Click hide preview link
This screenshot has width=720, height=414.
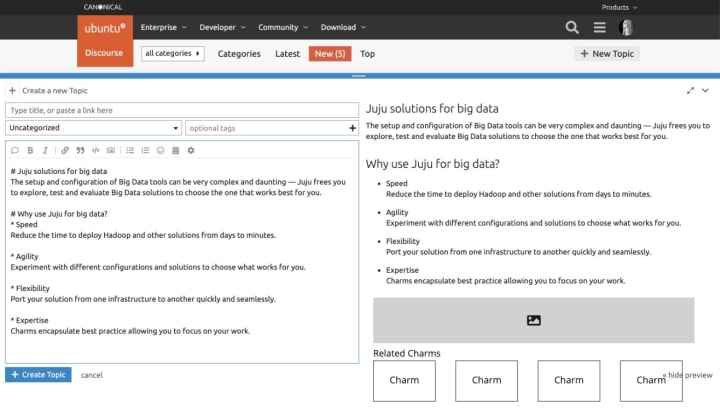point(687,375)
